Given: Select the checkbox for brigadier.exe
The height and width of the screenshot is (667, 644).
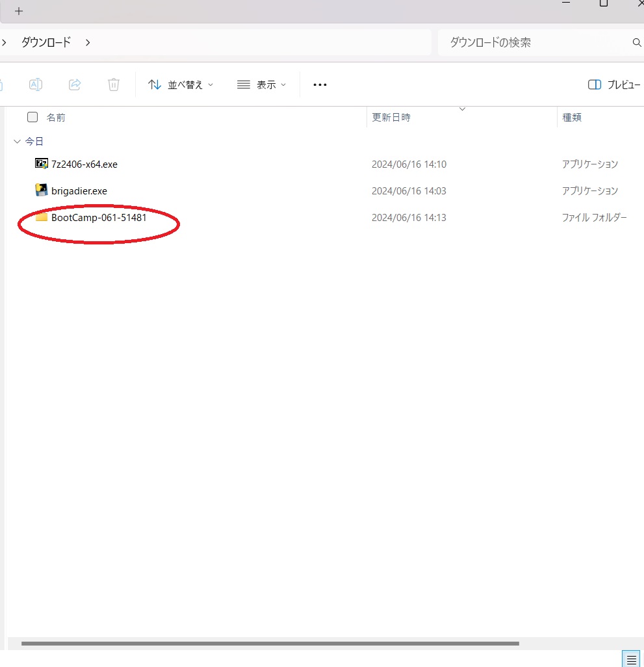Looking at the screenshot, I should pyautogui.click(x=32, y=190).
